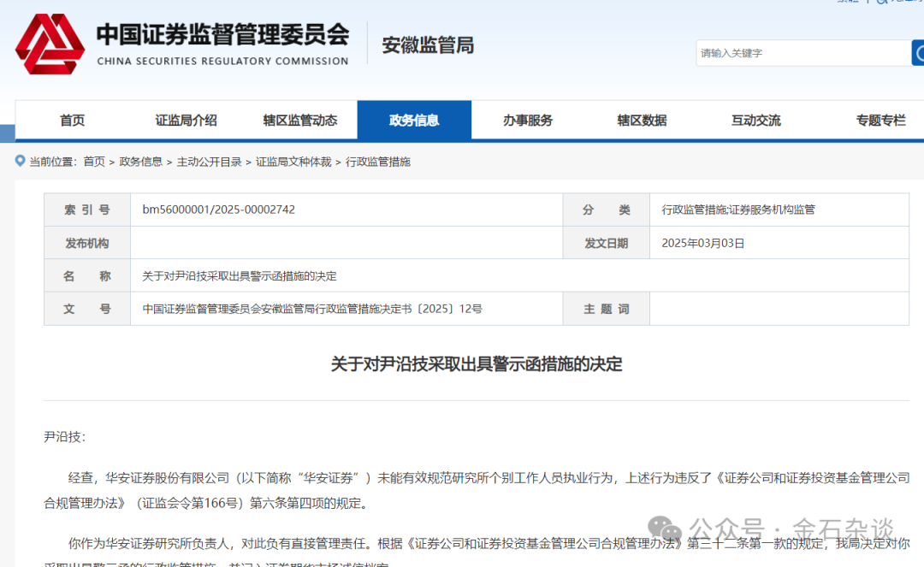
Task: Click the 安徽监管局 header title
Action: click(428, 45)
